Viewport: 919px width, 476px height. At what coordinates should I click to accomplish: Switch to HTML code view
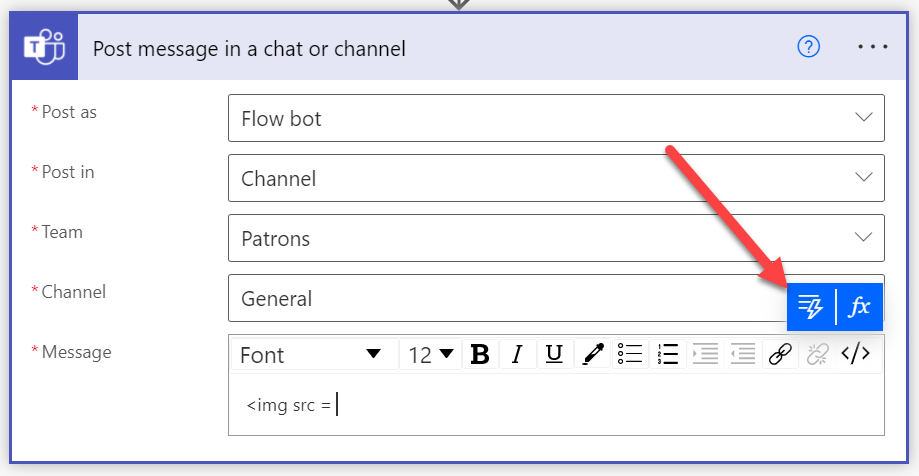855,354
